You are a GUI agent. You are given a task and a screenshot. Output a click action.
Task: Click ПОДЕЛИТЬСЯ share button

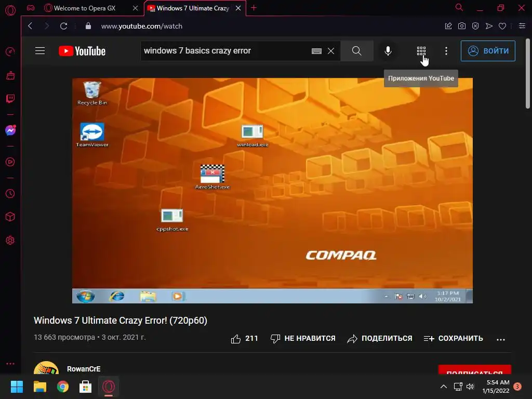pos(380,338)
